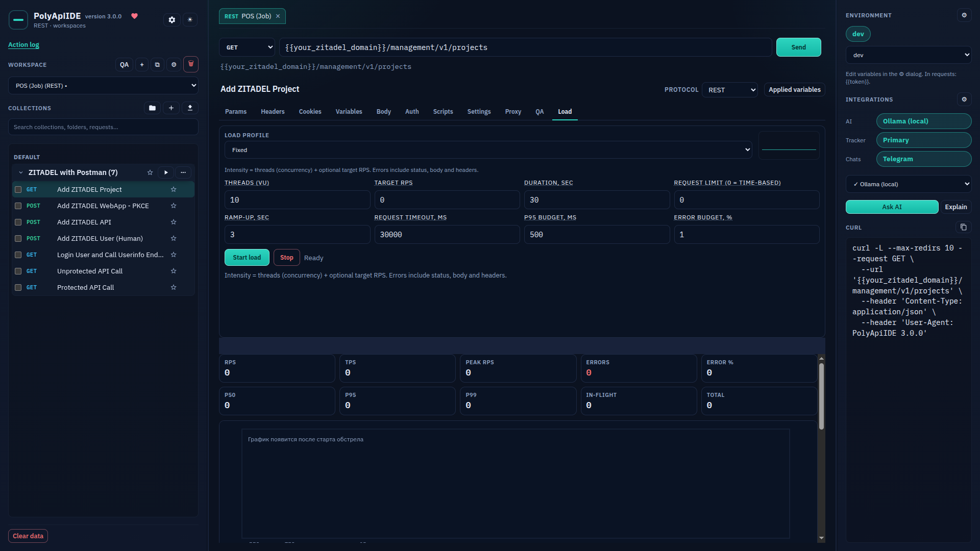Switch to the Headers tab
Screen dimensions: 980x551
tap(273, 112)
